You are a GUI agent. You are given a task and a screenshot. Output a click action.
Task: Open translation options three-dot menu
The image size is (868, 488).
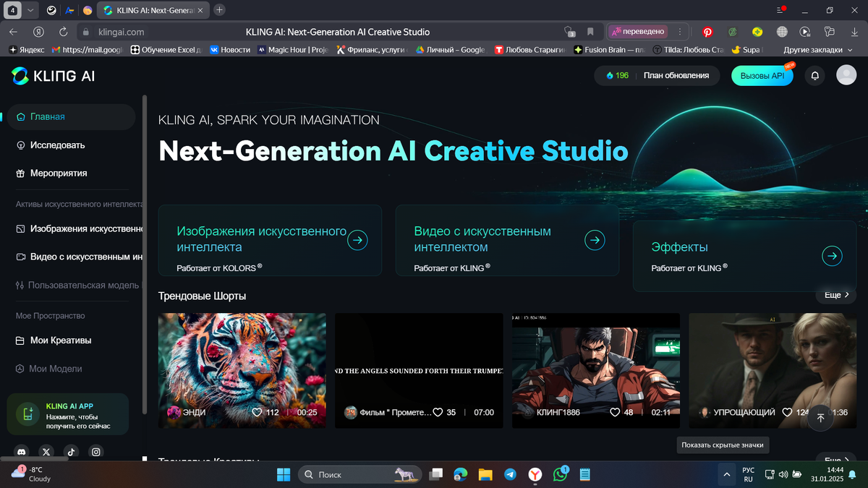[x=680, y=32]
